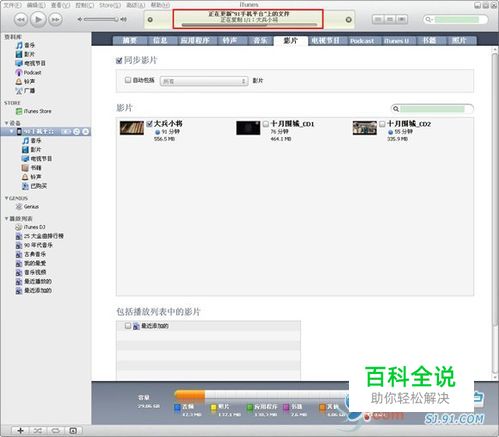This screenshot has width=499, height=437.
Task: Switch to the iTunes U tab
Action: 396,41
